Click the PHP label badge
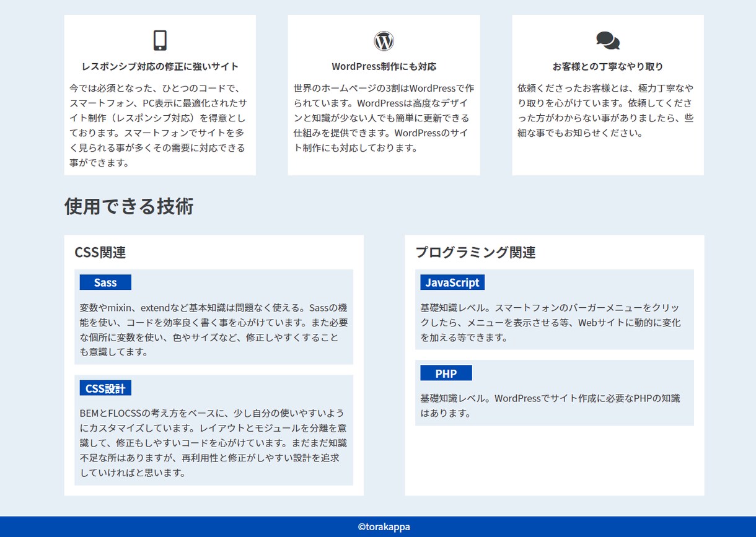Screen dimensions: 756x537 [446, 373]
